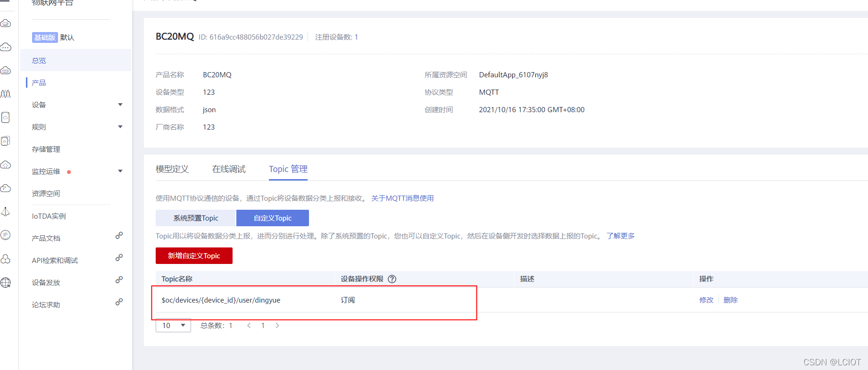Open the single document-disk icon in left rail
This screenshot has width=868, height=370.
pos(6,117)
